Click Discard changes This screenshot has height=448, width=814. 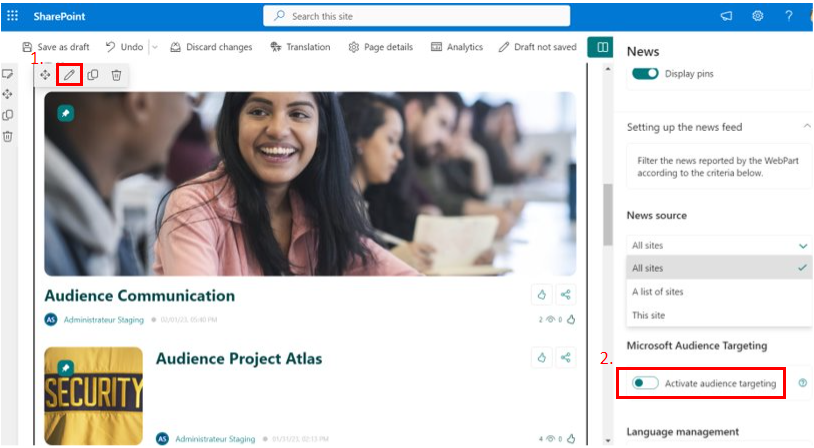pyautogui.click(x=211, y=47)
